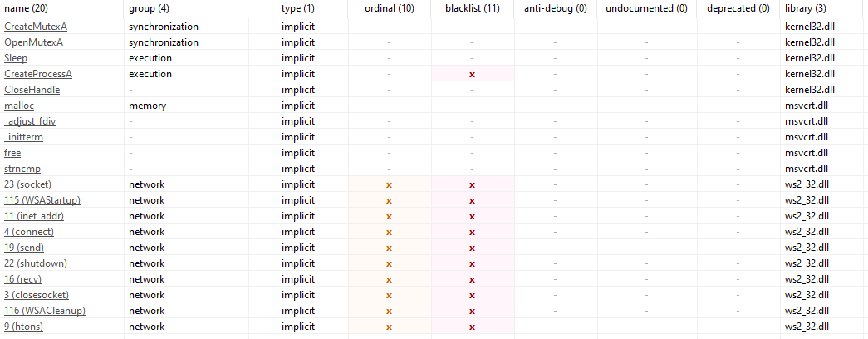868x339 pixels.
Task: Open the 3 (closesocket) import link
Action: [x=37, y=295]
